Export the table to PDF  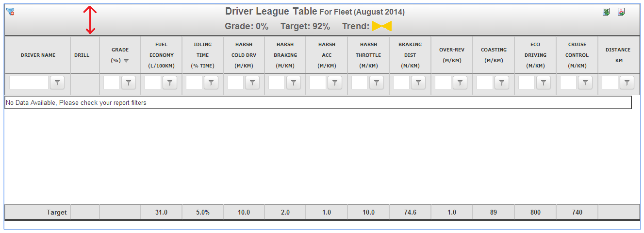coord(621,12)
